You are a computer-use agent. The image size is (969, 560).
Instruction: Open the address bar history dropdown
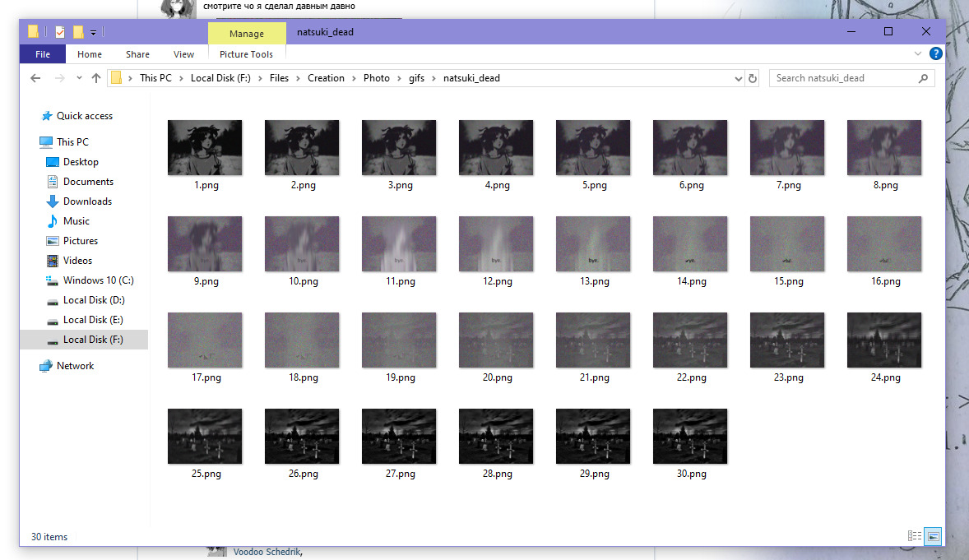(738, 78)
